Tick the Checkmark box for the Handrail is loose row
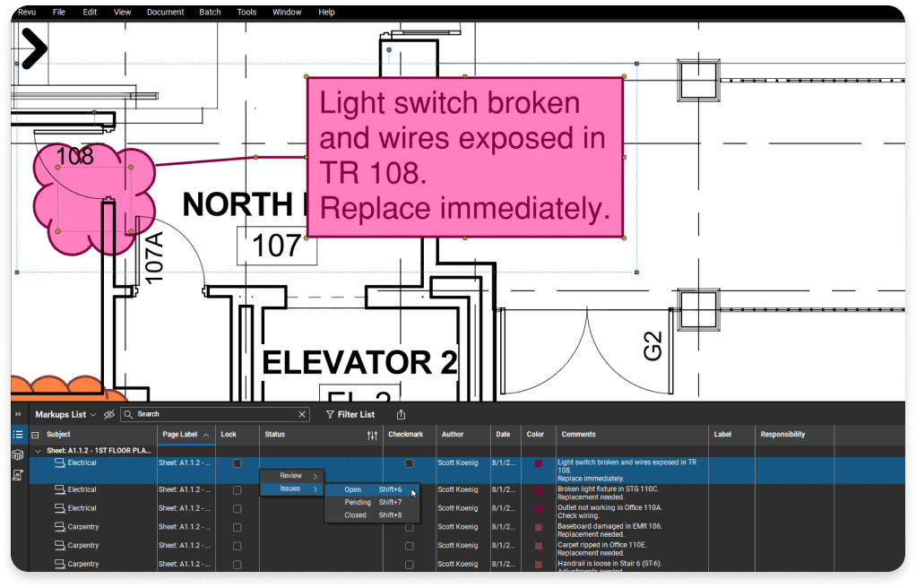 (410, 565)
